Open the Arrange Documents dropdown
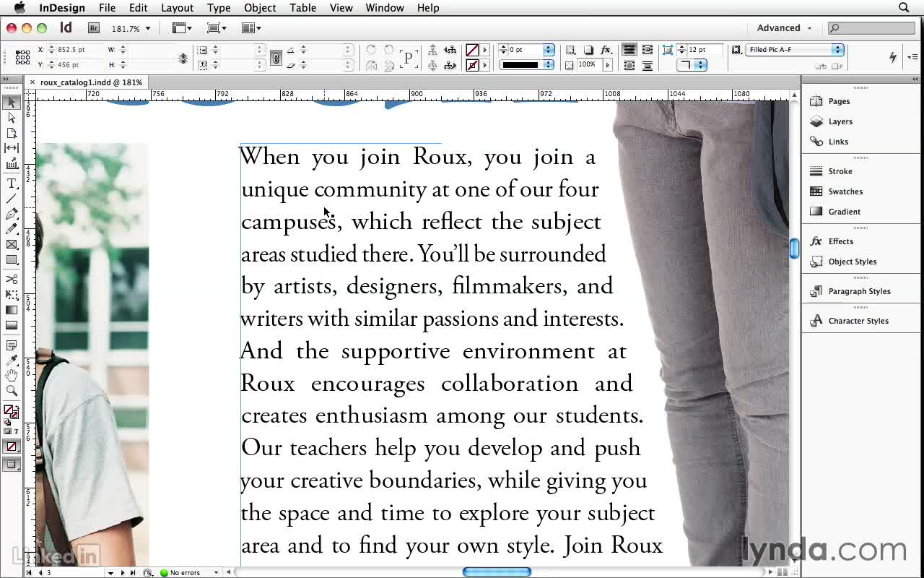This screenshot has width=924, height=578. point(251,28)
